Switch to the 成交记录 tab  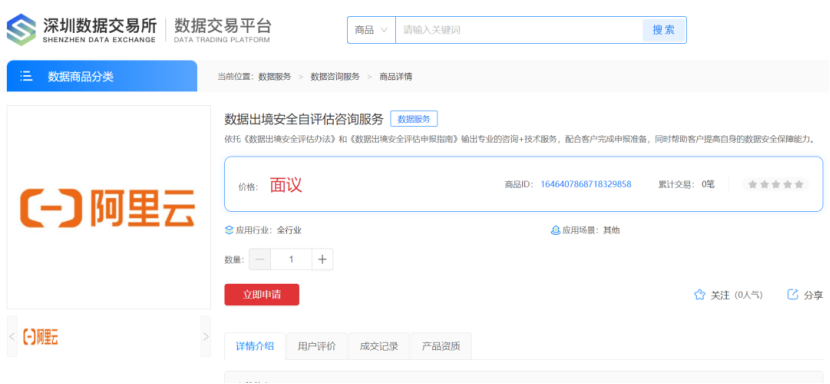pyautogui.click(x=379, y=346)
